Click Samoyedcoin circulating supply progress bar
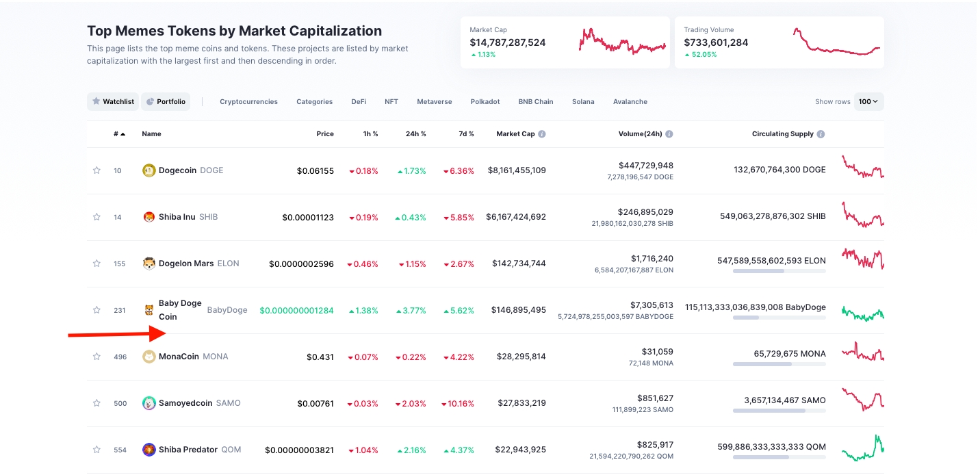 (779, 411)
